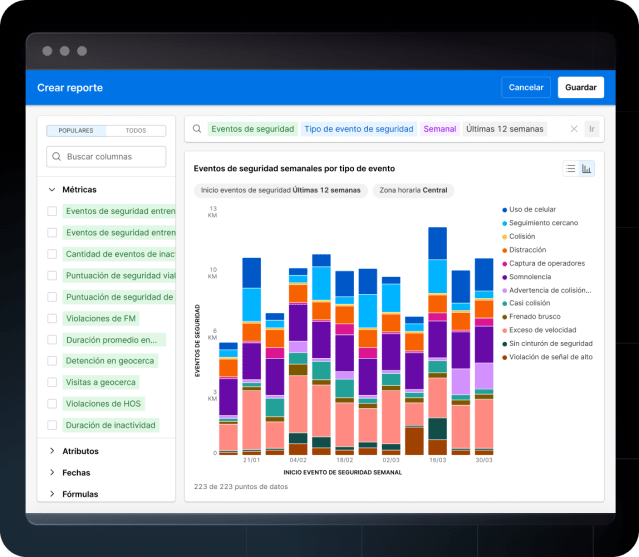
Task: Switch to the Todos tab
Action: pos(135,131)
